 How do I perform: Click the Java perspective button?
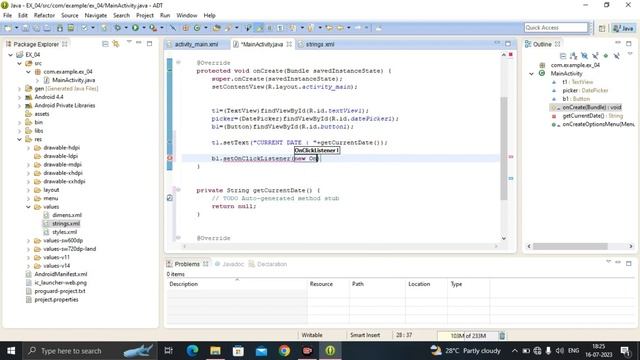point(623,28)
